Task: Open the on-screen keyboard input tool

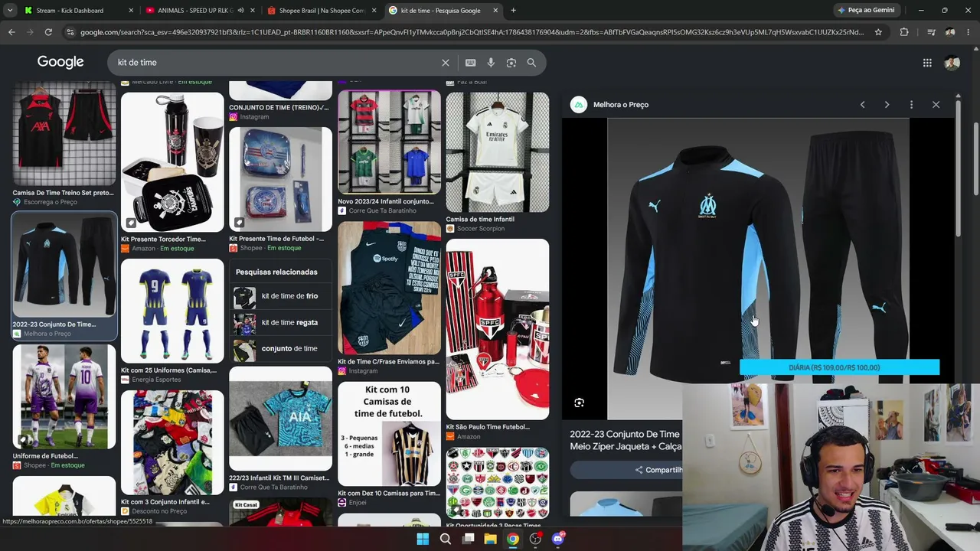Action: pos(470,63)
